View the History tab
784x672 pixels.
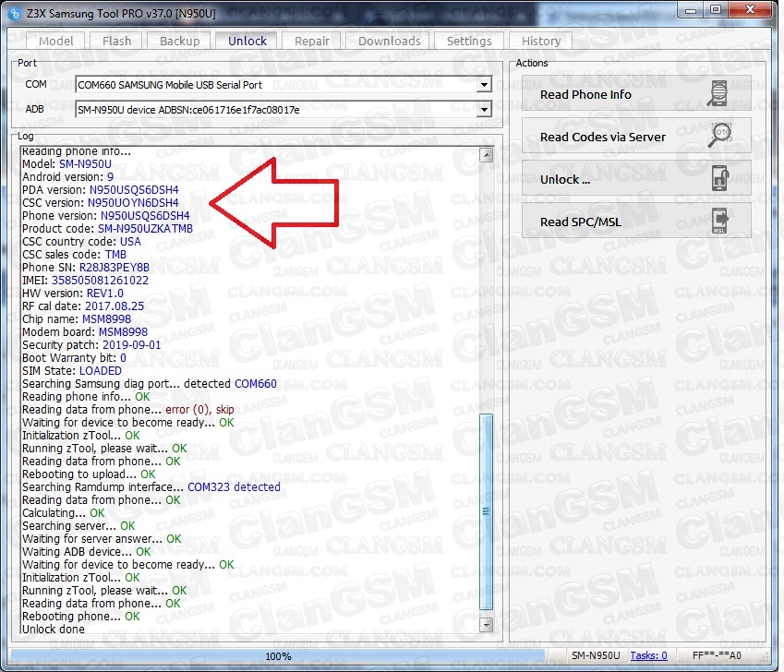pos(541,41)
